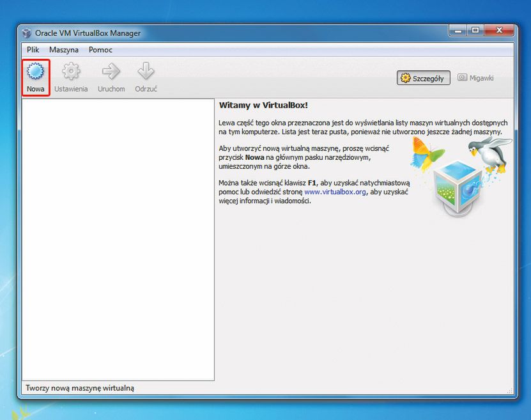Click the VirtualBox cube icon in title bar
The image size is (531, 420).
coord(27,33)
